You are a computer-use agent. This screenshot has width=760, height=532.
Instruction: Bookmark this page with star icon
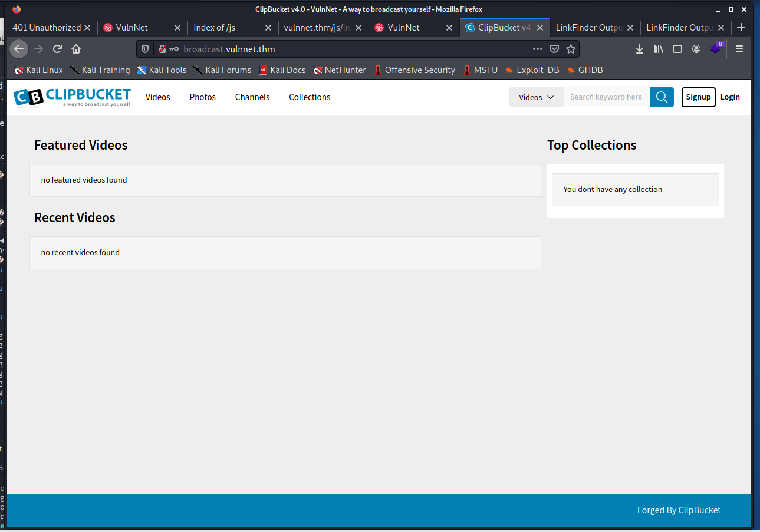[x=570, y=49]
